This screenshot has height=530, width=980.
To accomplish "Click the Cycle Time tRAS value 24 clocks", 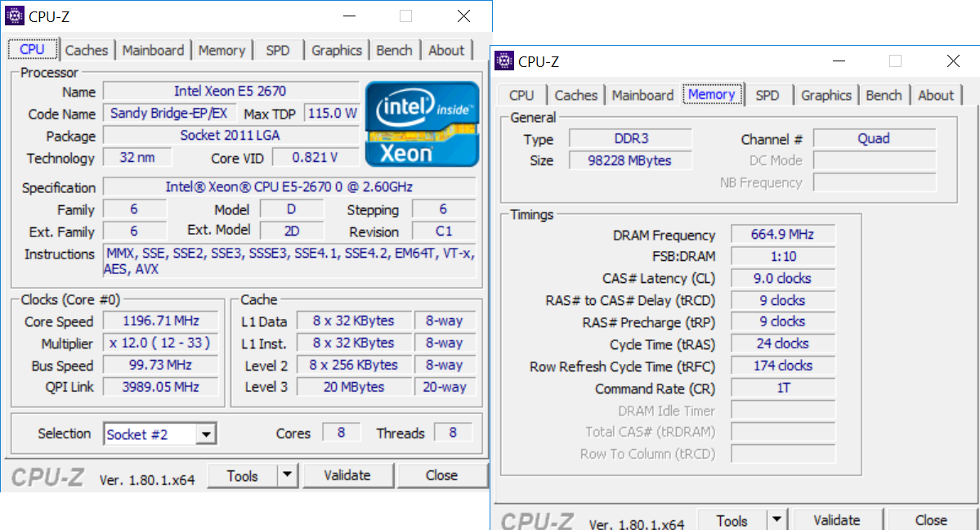I will coord(783,344).
